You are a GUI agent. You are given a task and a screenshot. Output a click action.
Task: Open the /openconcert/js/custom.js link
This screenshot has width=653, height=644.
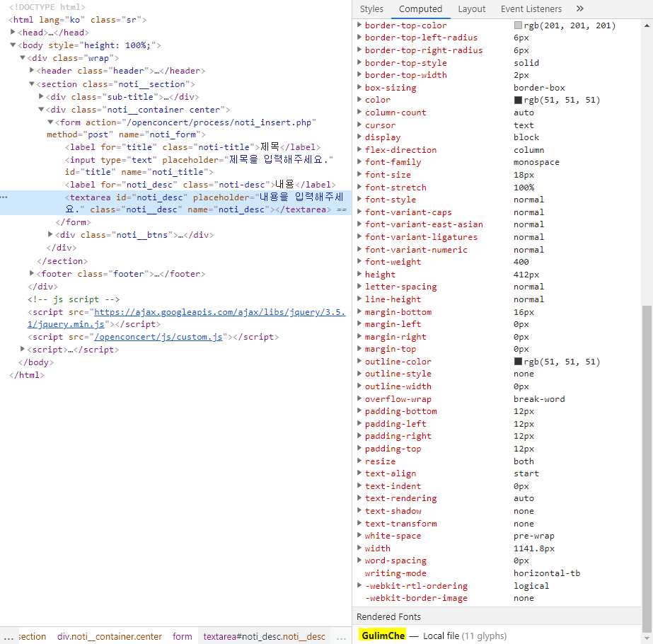click(x=158, y=337)
